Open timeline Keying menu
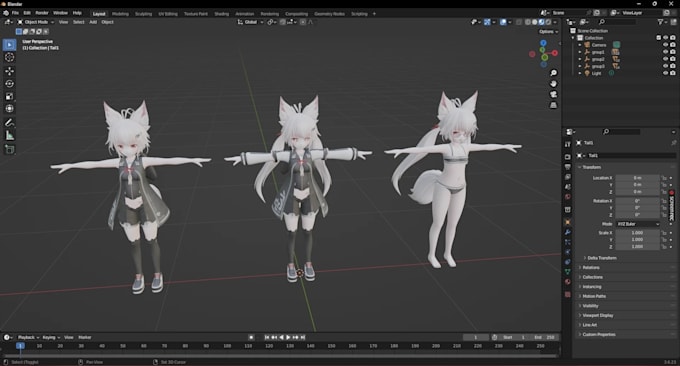Viewport: 680px width, 366px height. pyautogui.click(x=50, y=337)
